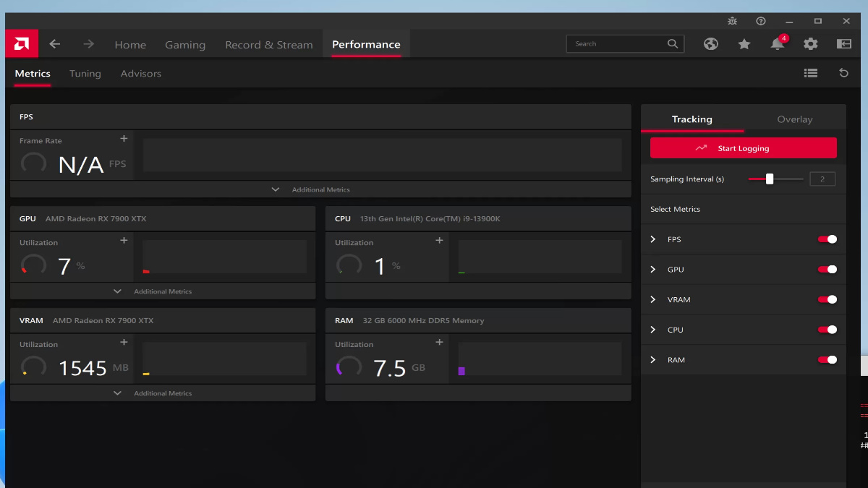Click the Sampling Interval value box

[x=822, y=179]
